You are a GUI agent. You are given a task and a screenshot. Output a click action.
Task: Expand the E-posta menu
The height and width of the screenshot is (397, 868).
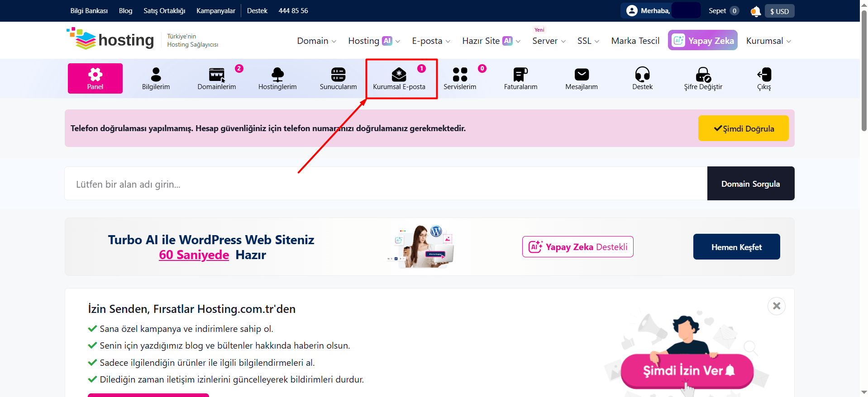point(431,41)
